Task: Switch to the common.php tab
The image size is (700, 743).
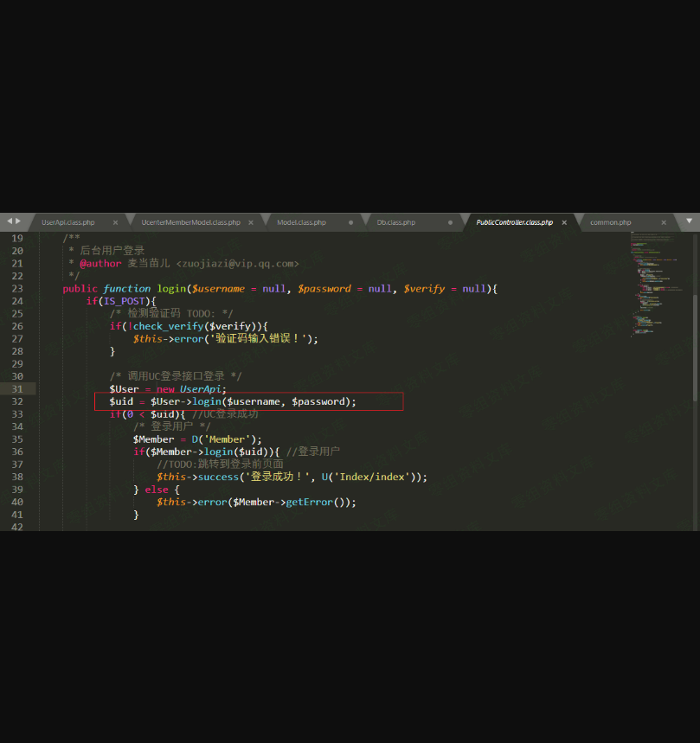Action: pos(610,222)
